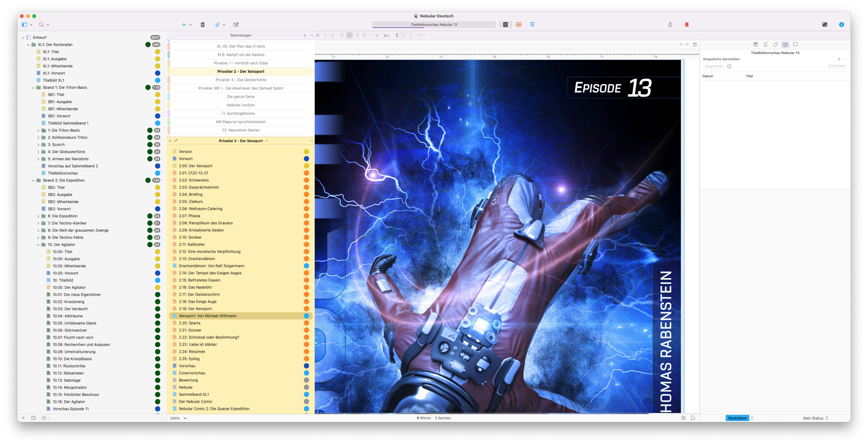The height and width of the screenshot is (445, 868).
Task: Select 2.13: Drachendämon in the collection list
Action: coord(240,259)
